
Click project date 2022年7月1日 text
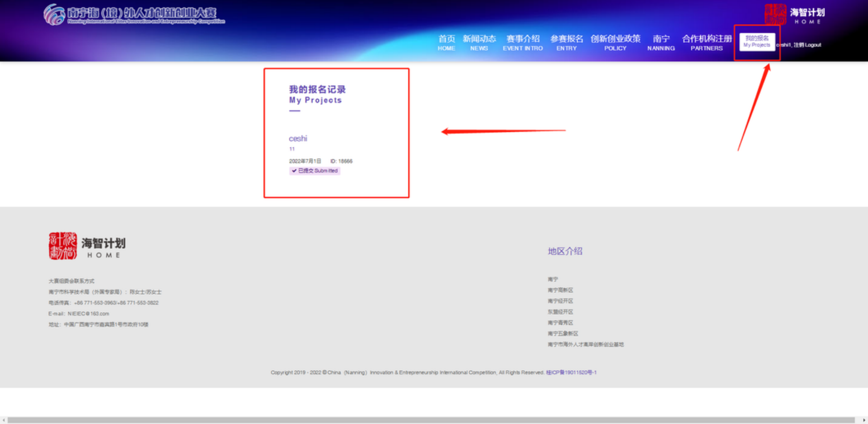(305, 161)
